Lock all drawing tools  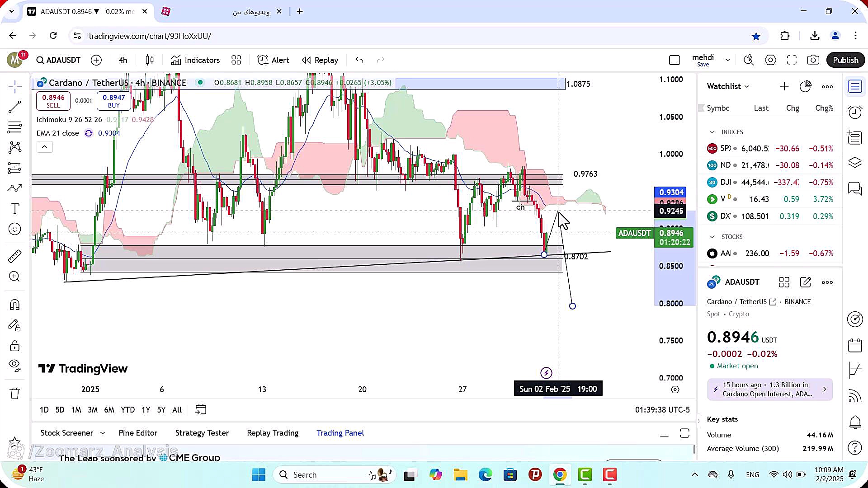(x=15, y=346)
